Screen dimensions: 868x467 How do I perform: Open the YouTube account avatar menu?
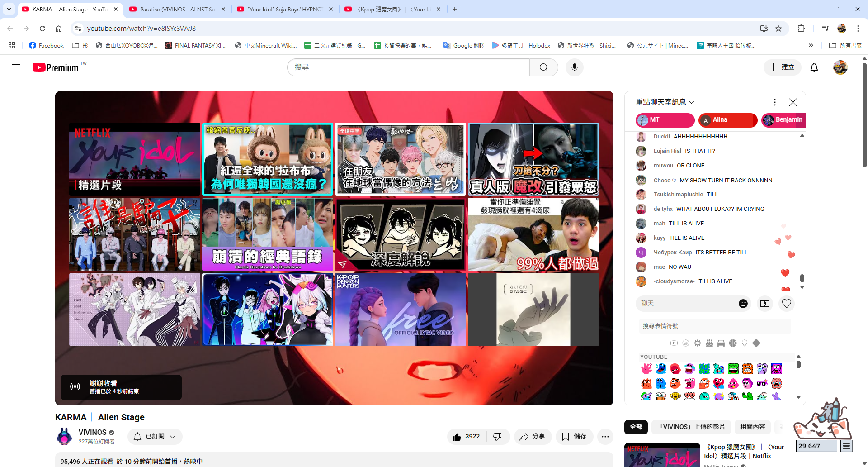(840, 67)
